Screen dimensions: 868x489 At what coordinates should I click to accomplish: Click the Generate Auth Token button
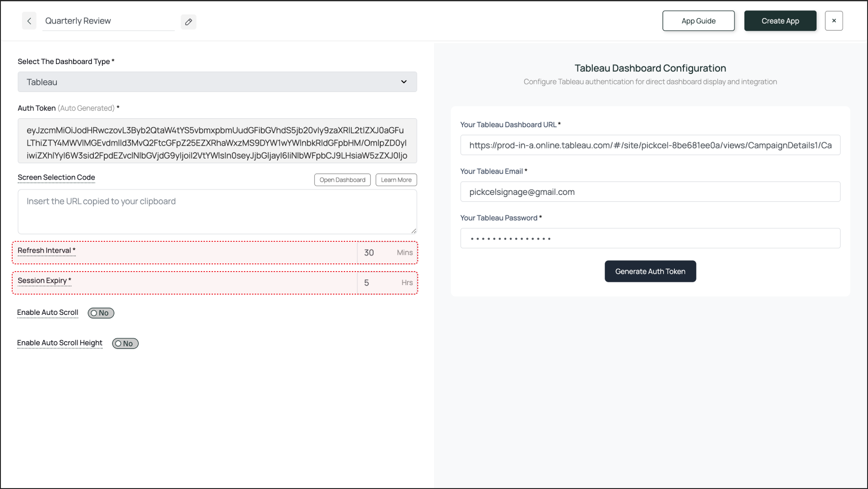tap(650, 272)
